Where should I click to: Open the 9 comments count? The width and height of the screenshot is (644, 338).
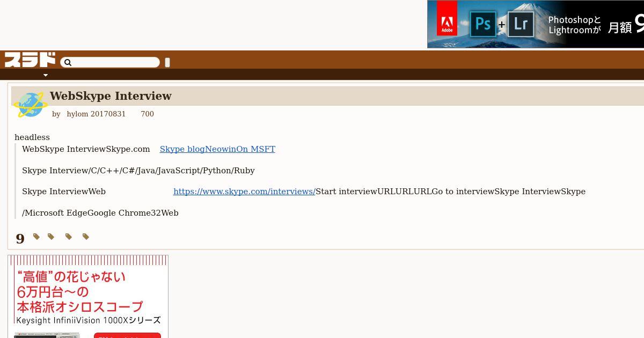point(20,239)
